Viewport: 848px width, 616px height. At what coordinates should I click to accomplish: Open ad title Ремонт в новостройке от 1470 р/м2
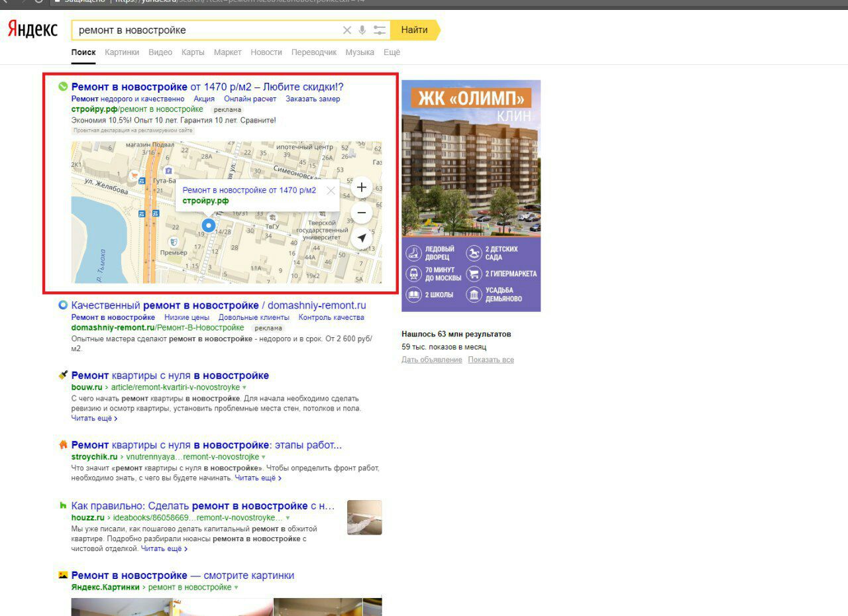207,87
